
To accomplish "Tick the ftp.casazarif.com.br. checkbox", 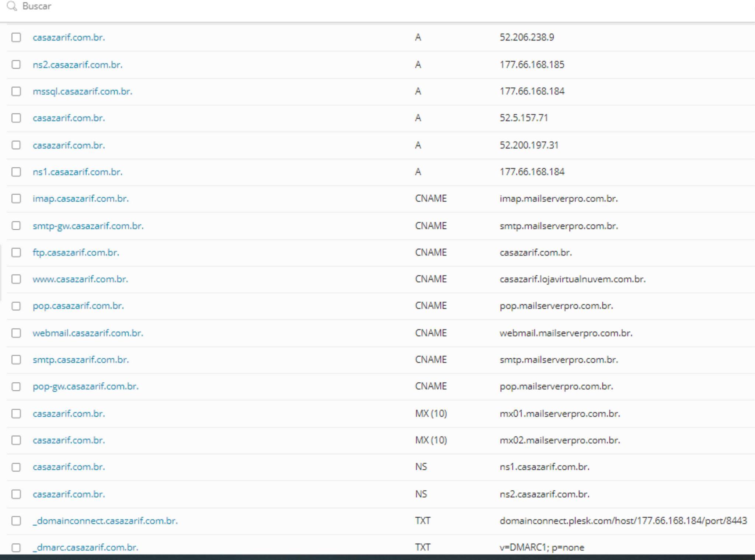I will (16, 253).
